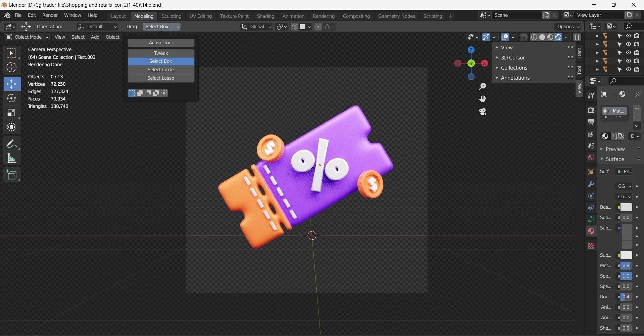Toggle proportional editing in header
644x336 pixels.
(318, 27)
